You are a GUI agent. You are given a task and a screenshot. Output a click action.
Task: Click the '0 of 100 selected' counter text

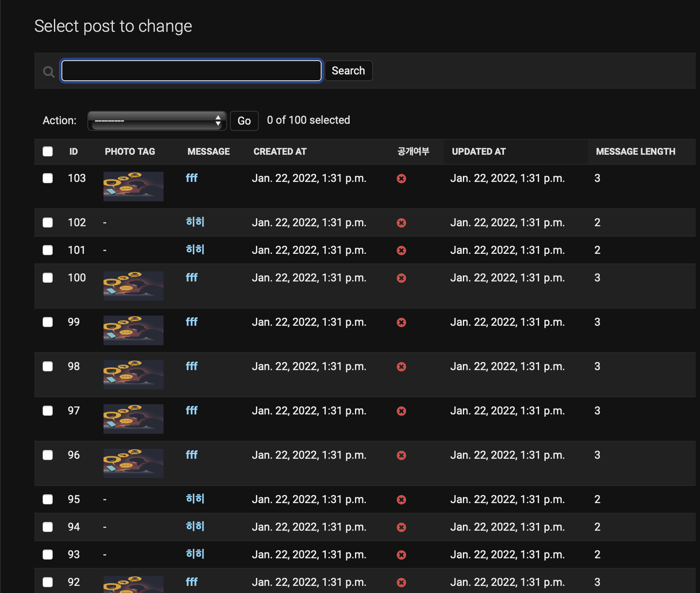[309, 120]
